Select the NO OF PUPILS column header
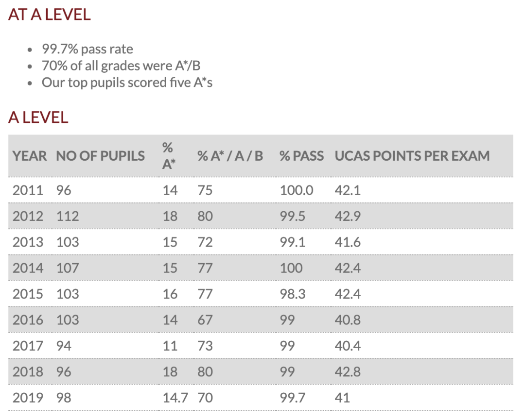525x420 pixels. tap(101, 156)
